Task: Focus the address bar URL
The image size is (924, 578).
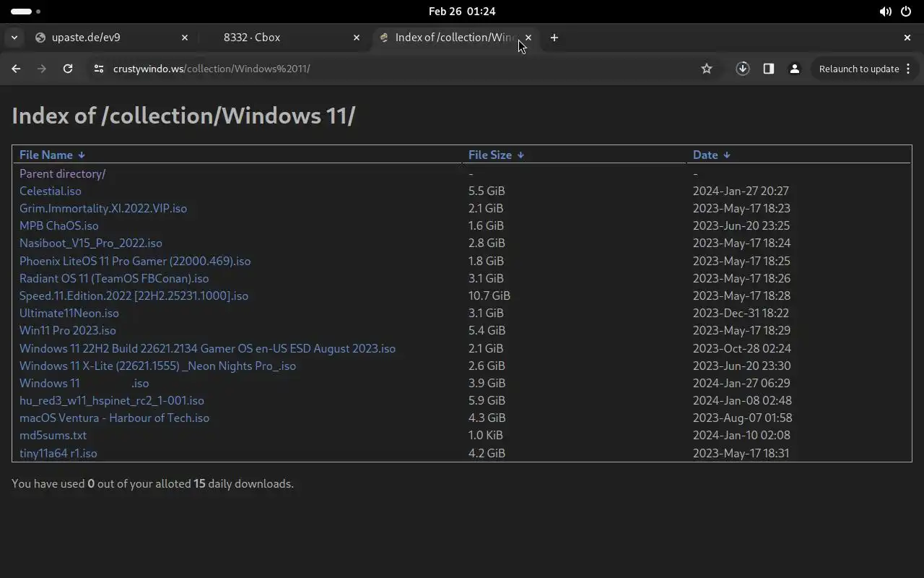Action: click(212, 69)
